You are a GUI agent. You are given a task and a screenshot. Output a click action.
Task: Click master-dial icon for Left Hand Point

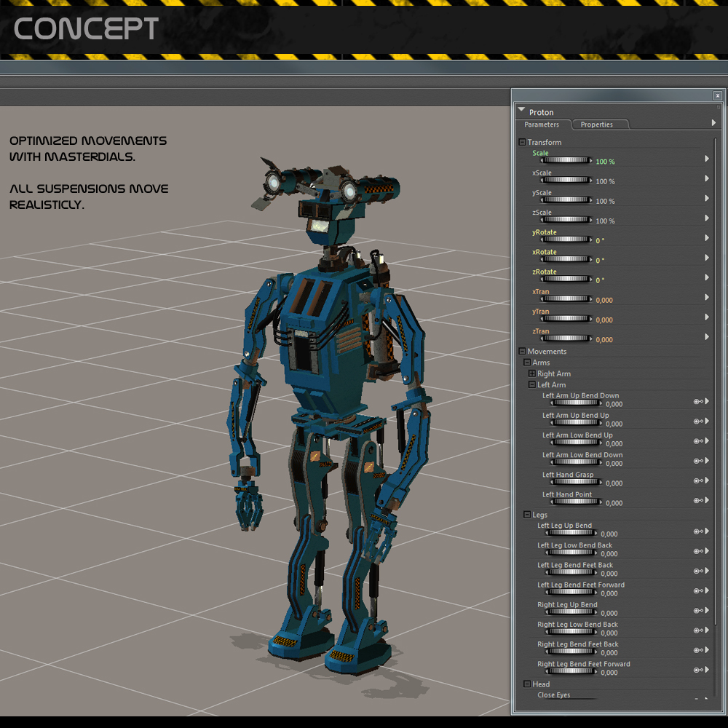coord(698,501)
